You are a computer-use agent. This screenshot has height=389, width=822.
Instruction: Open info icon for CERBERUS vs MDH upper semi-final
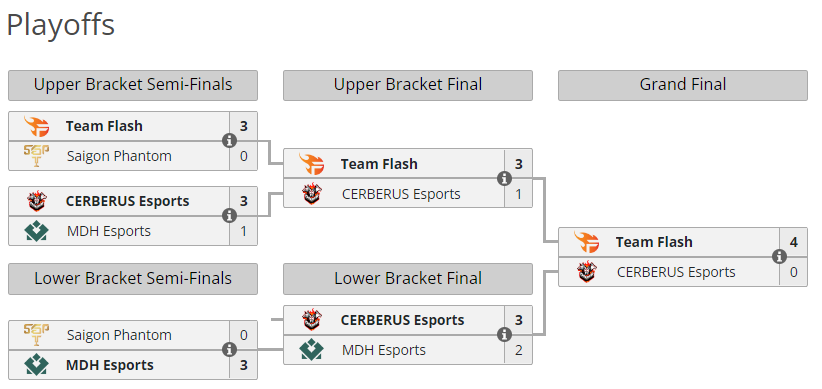pos(229,215)
